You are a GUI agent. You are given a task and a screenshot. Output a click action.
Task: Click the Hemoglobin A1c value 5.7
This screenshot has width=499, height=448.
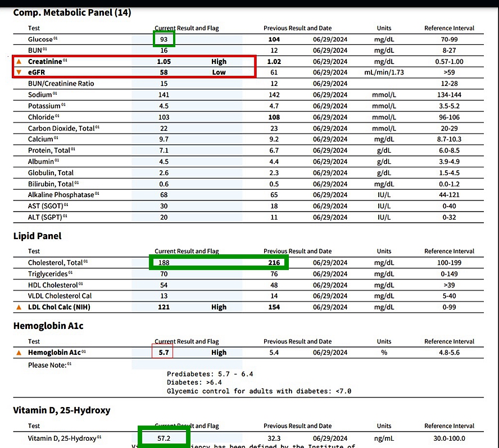163,353
